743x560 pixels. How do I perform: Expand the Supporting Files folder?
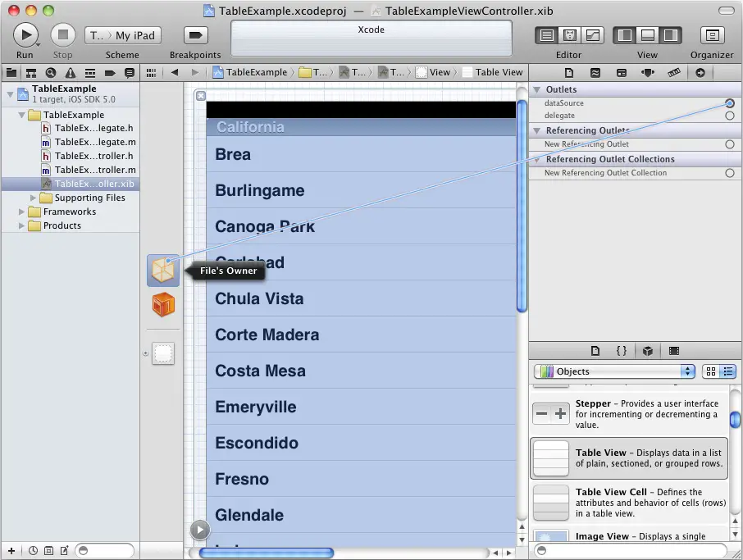34,198
